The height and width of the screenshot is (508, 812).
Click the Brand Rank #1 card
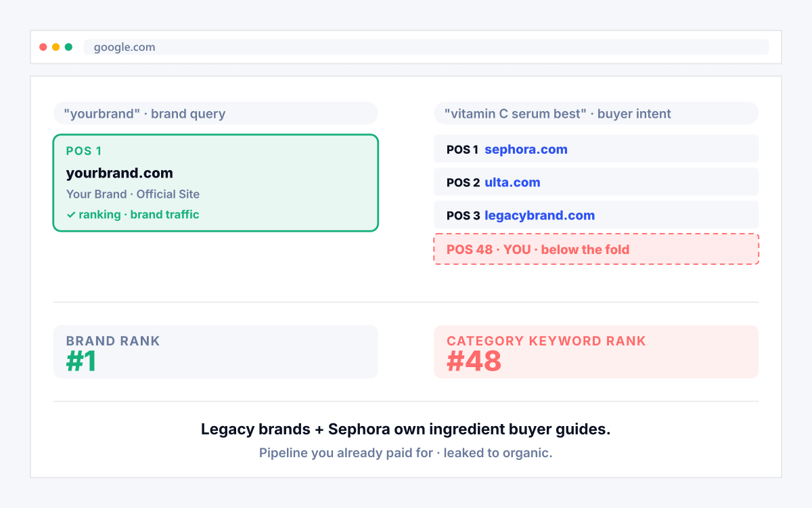(x=215, y=352)
